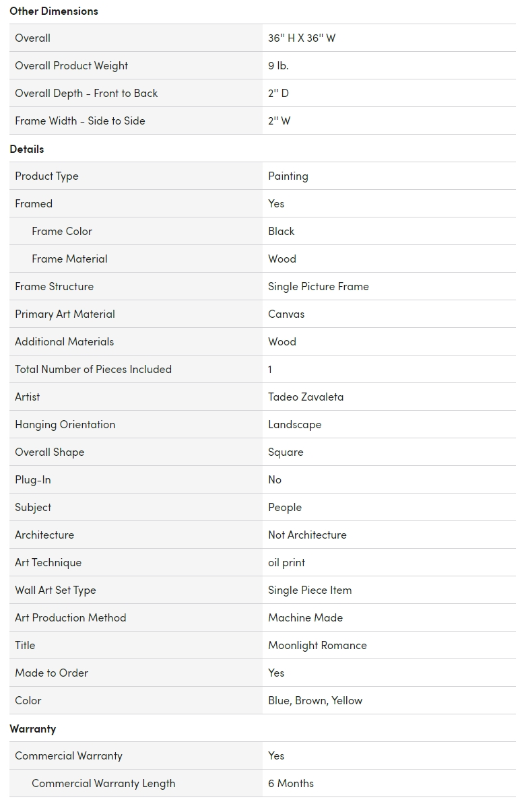Click the Warranty section heading

click(x=32, y=729)
